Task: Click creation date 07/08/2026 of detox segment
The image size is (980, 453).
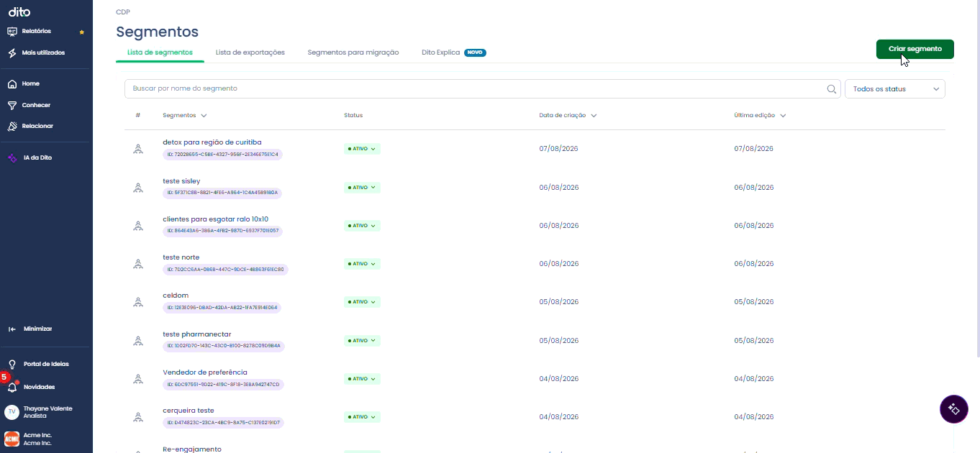Action: coord(559,149)
